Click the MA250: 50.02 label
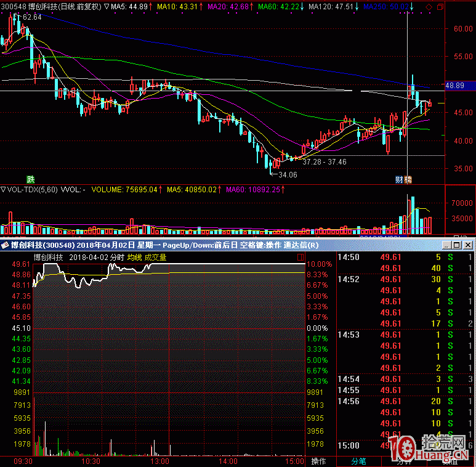 pos(386,6)
